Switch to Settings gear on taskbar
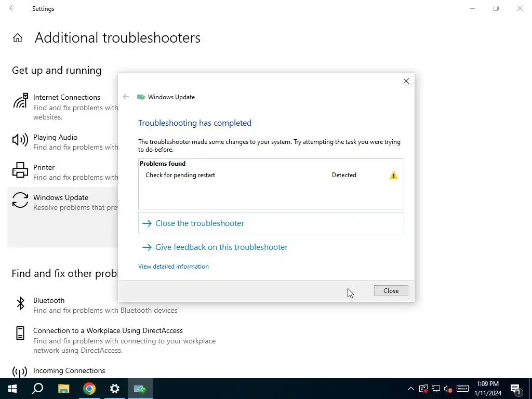This screenshot has height=399, width=532. click(x=115, y=389)
